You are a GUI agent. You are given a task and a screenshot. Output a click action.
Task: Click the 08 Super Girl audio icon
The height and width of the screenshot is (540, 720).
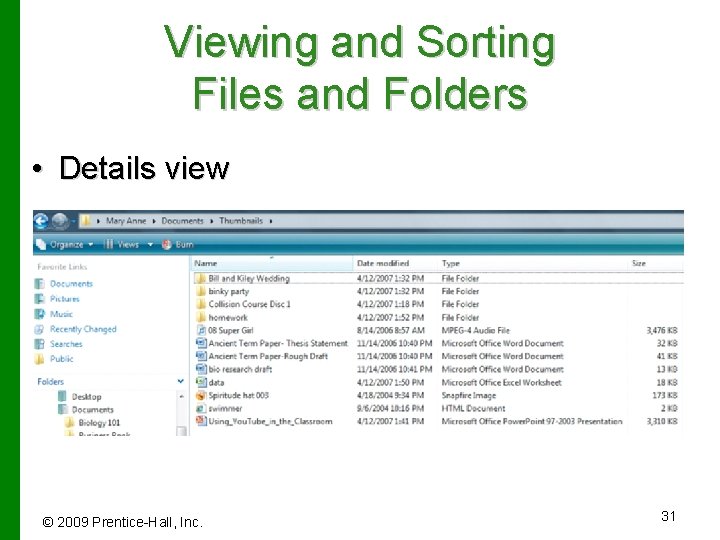(201, 330)
